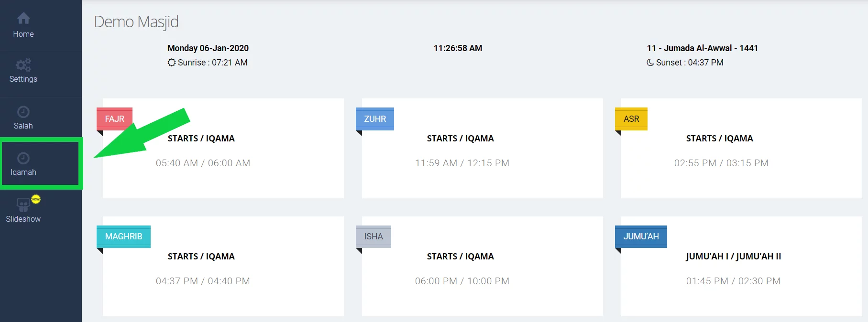Click the current time 11:26:58 AM
Screen dimensions: 868x322
coord(458,48)
